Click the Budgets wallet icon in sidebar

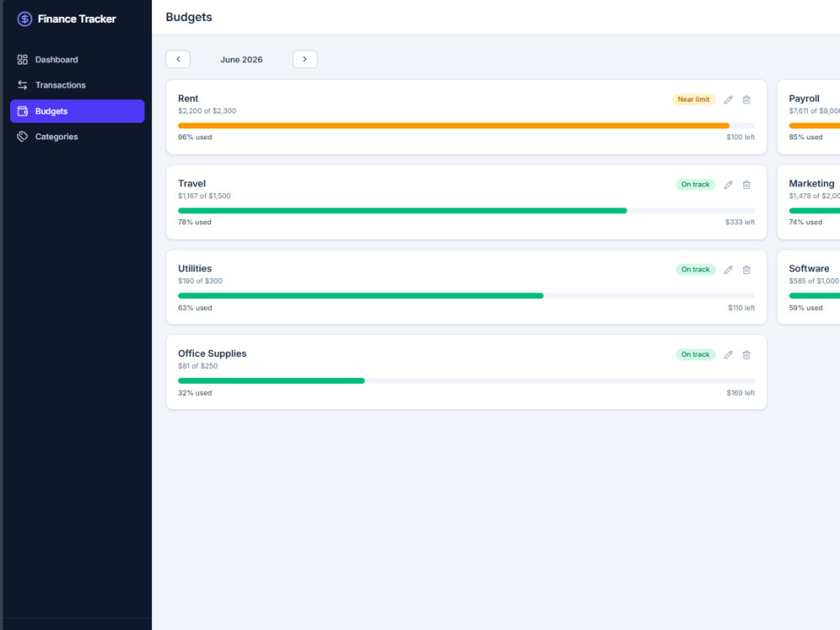(x=23, y=111)
